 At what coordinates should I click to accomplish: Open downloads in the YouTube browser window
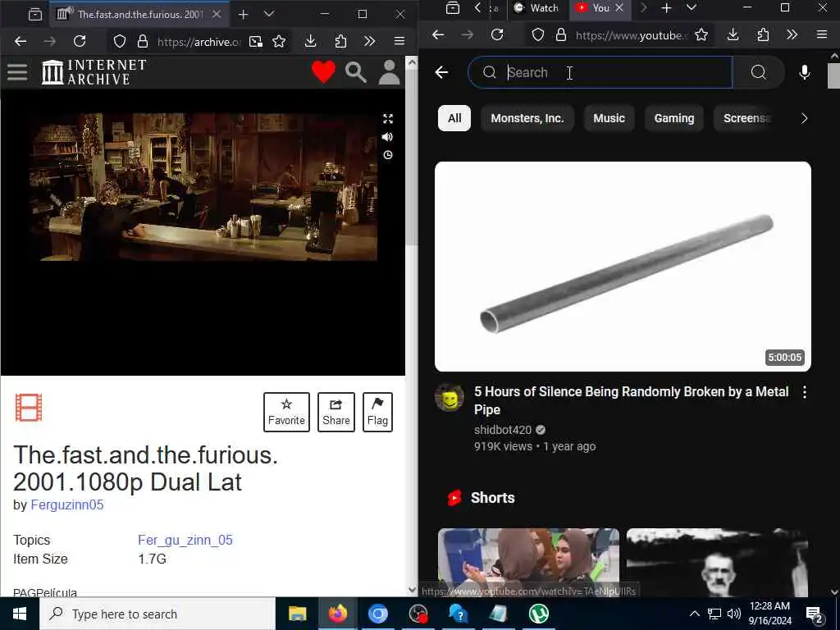tap(733, 35)
